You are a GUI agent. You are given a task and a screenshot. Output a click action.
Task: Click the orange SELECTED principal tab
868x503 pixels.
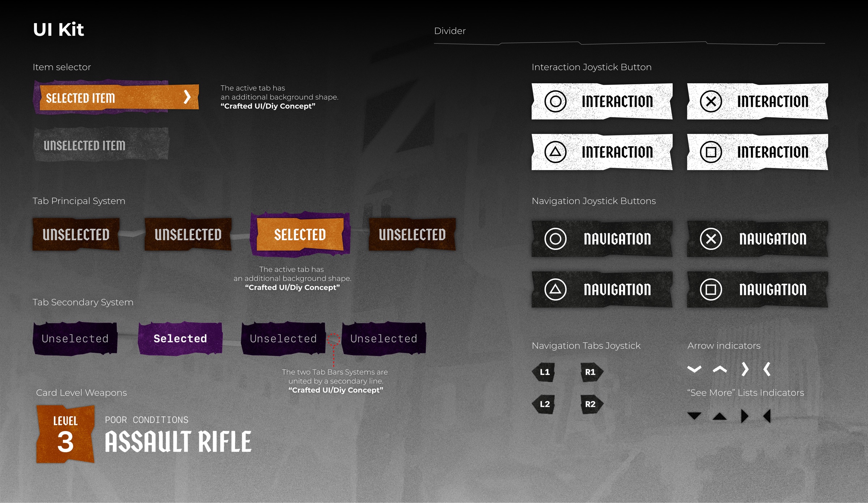coord(300,234)
